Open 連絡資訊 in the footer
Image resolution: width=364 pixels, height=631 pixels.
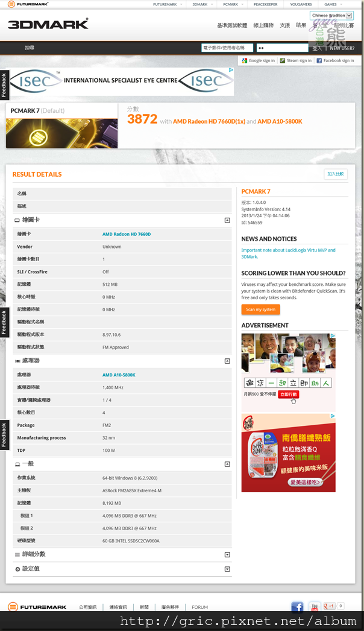118,607
